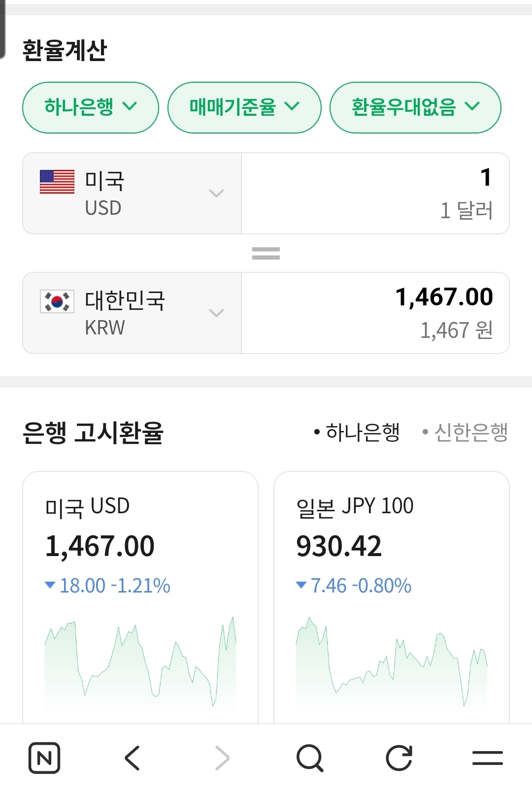Expand the 대한민국 KRW currency selector

coord(132,313)
